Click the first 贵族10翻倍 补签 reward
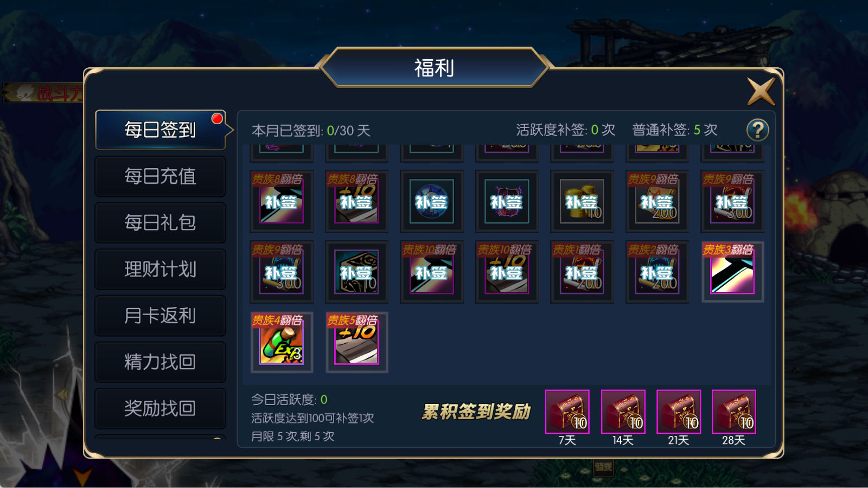The image size is (868, 488). pyautogui.click(x=431, y=272)
